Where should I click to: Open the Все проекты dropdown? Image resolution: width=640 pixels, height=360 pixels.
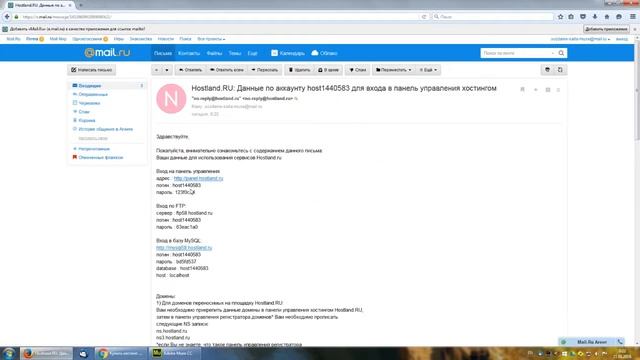click(211, 39)
